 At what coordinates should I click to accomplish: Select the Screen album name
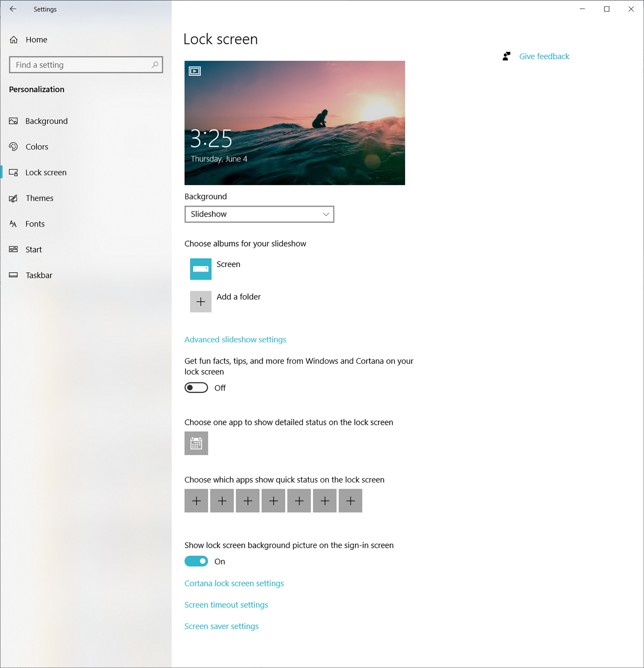tap(228, 264)
